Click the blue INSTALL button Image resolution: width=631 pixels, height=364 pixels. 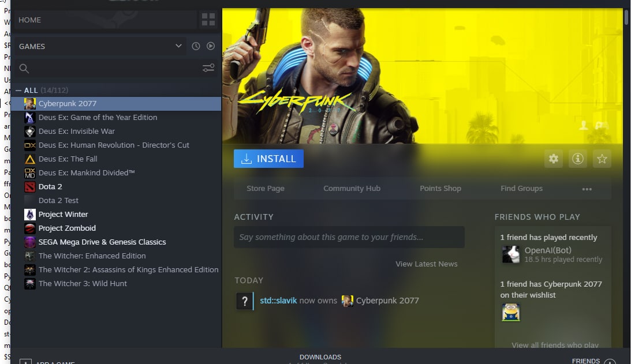tap(268, 159)
